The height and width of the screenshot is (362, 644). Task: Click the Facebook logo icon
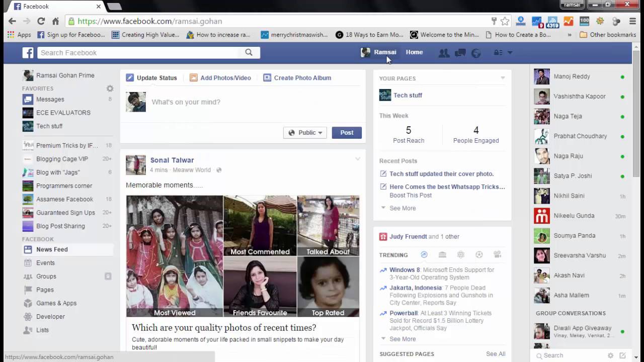coord(28,53)
